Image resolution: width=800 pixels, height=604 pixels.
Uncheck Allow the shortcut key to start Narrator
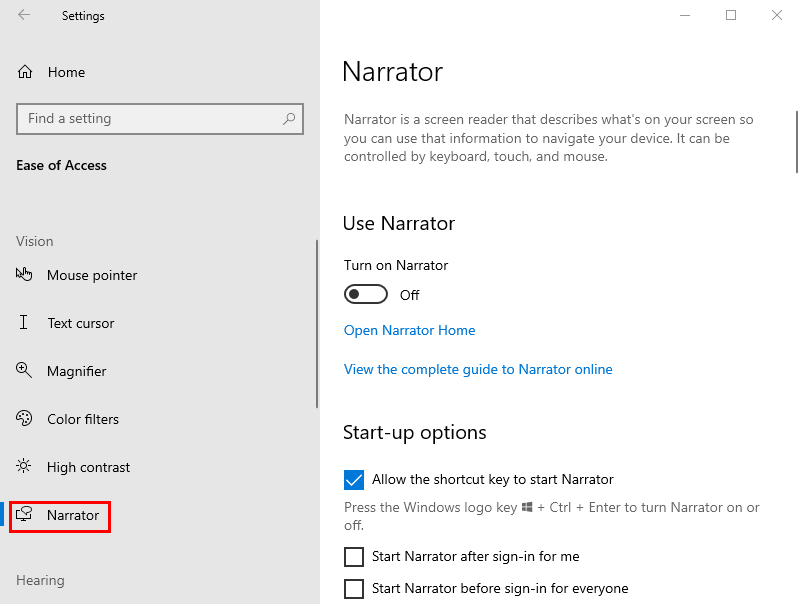354,480
